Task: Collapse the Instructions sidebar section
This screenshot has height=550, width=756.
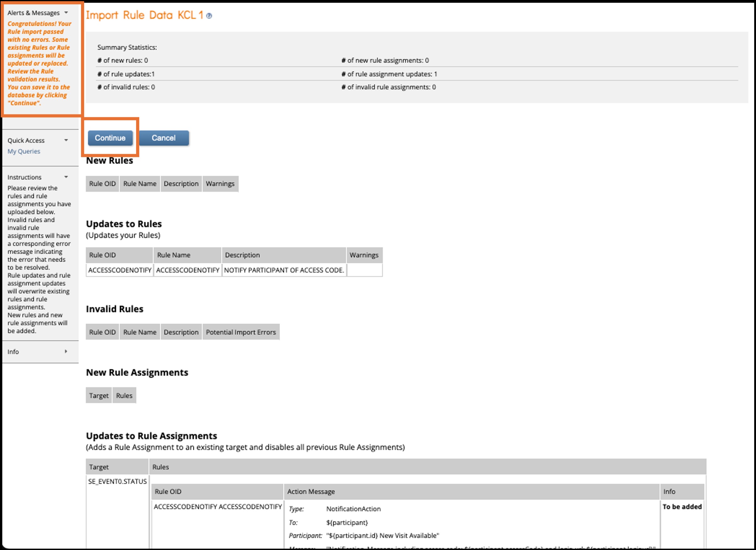Action: pyautogui.click(x=66, y=177)
